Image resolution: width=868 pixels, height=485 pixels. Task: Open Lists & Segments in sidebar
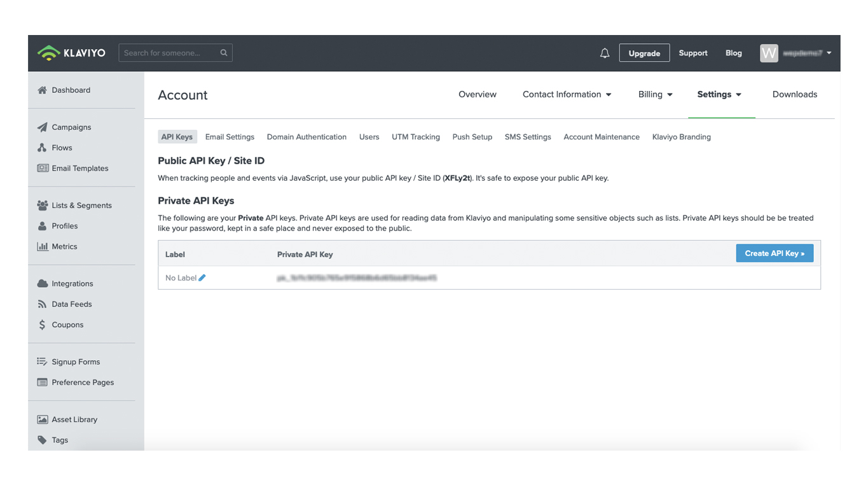(x=81, y=206)
